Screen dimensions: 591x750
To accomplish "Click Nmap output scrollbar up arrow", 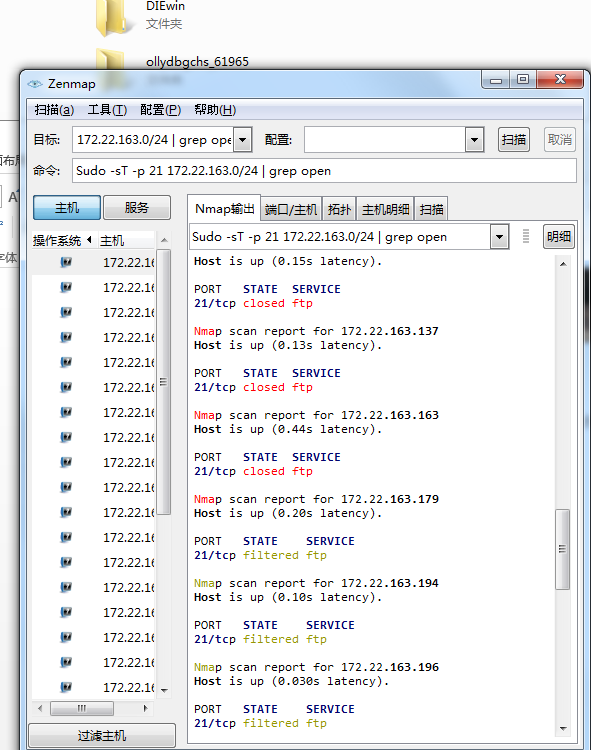I will click(x=563, y=264).
